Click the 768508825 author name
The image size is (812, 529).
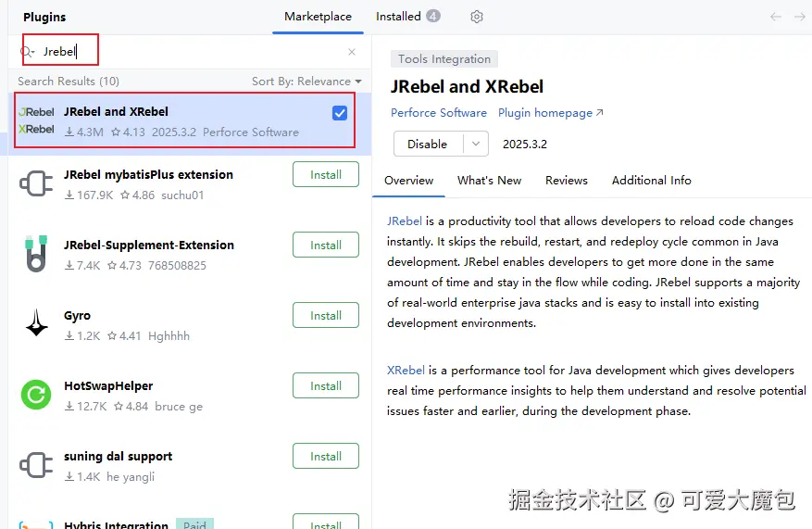coord(177,266)
